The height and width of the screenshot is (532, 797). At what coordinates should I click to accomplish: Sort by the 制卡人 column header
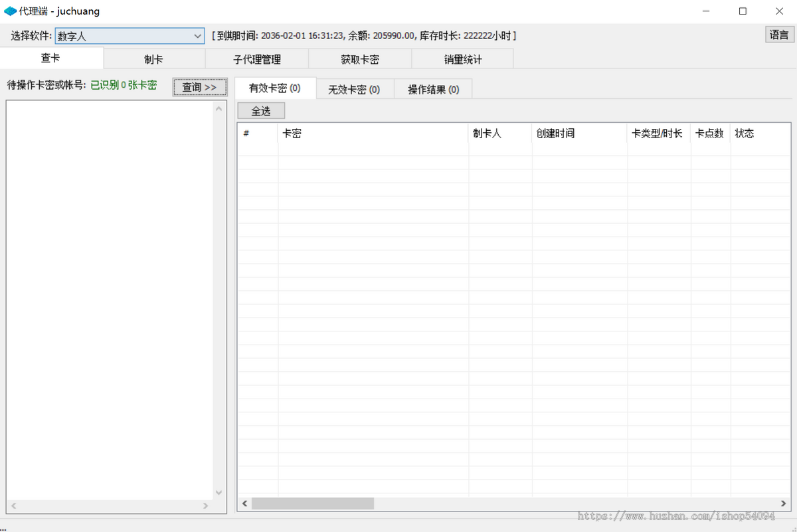tap(500, 133)
